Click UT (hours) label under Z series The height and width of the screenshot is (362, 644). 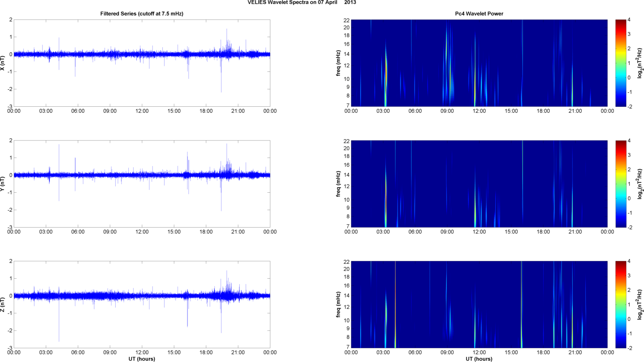click(x=142, y=359)
